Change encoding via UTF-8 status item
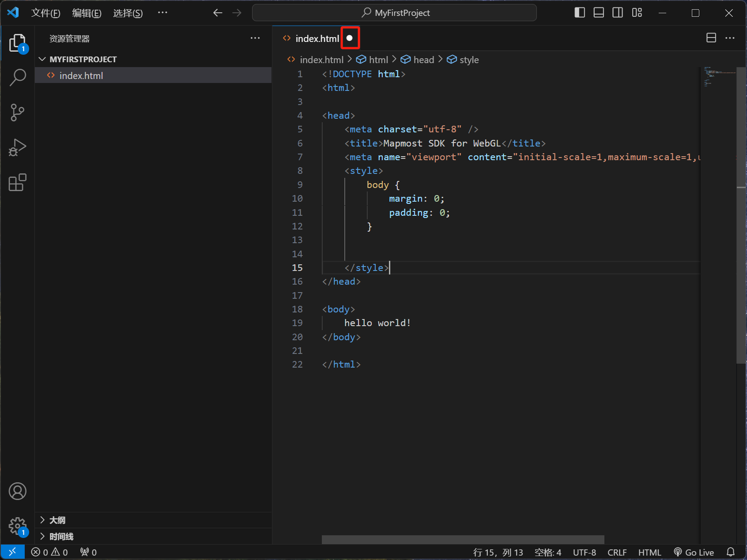The image size is (747, 560). [x=585, y=552]
